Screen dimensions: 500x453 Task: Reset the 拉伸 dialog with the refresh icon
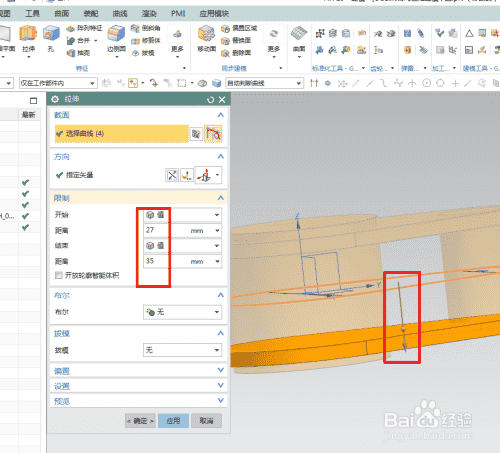(210, 100)
